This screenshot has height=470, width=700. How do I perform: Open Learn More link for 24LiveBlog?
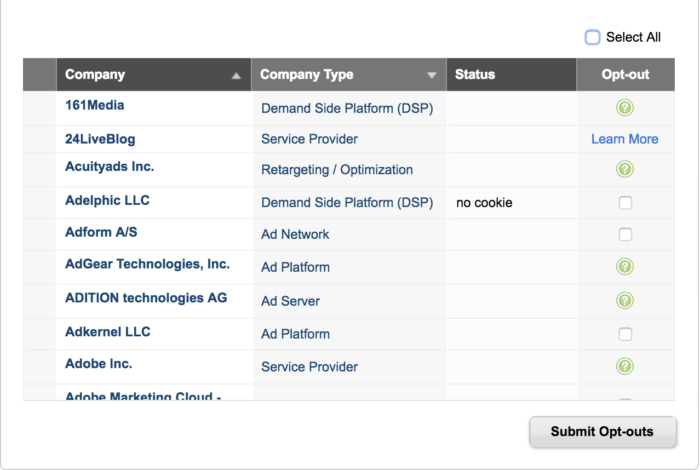tap(625, 139)
